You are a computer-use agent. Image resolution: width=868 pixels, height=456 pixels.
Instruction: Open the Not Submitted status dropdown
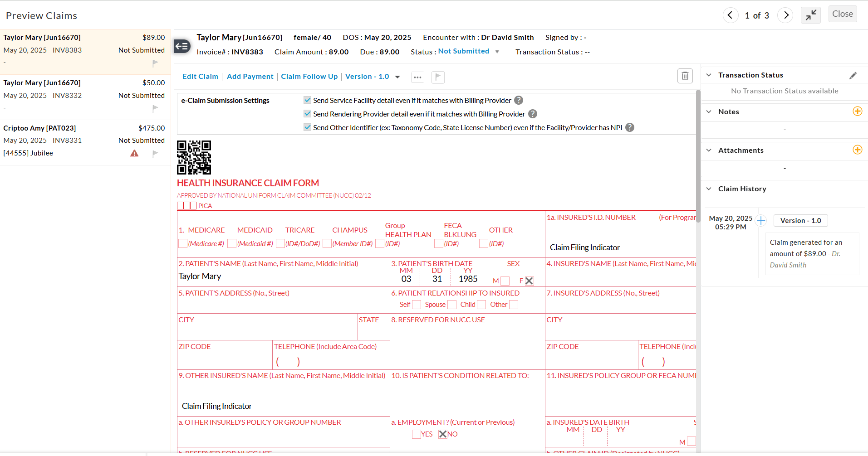468,51
